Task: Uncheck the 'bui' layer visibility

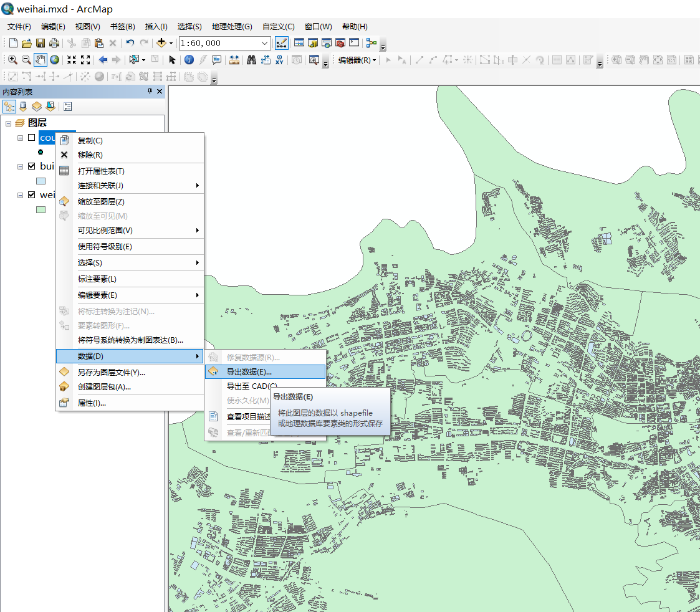Action: pyautogui.click(x=31, y=166)
